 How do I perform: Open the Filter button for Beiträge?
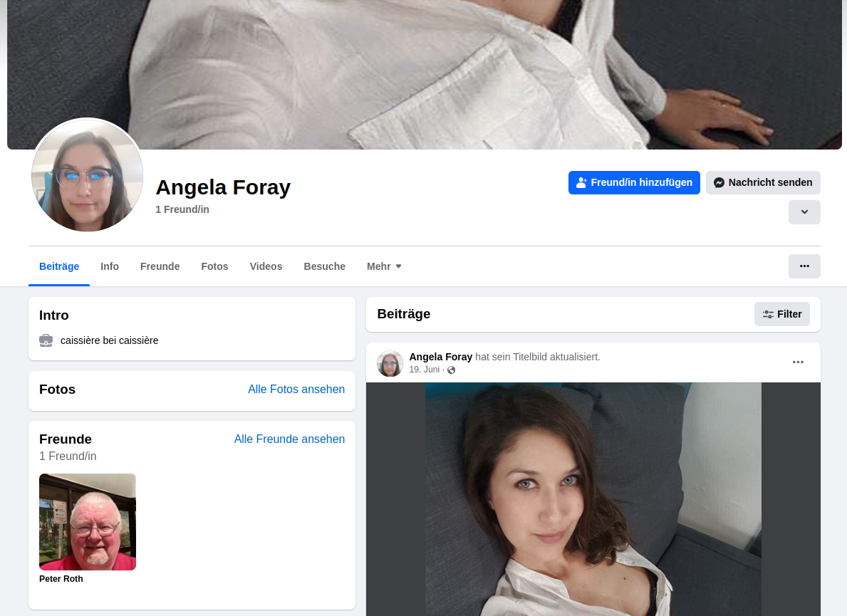pos(781,314)
